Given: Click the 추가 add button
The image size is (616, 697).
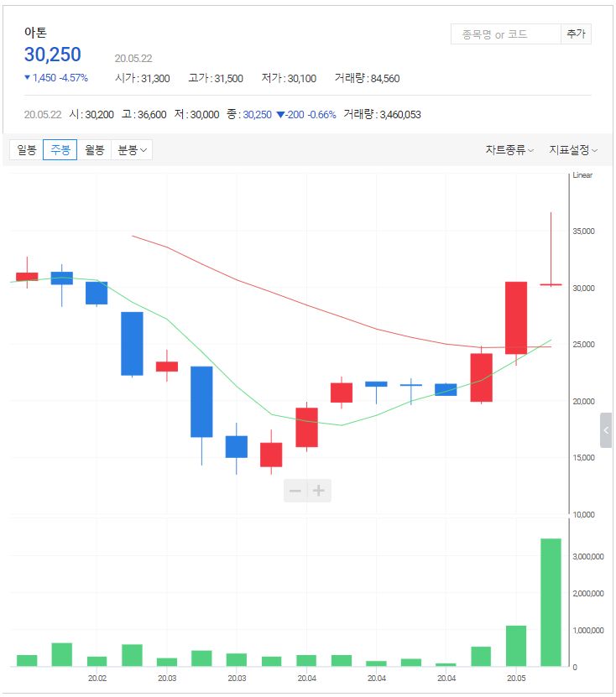Looking at the screenshot, I should (576, 34).
